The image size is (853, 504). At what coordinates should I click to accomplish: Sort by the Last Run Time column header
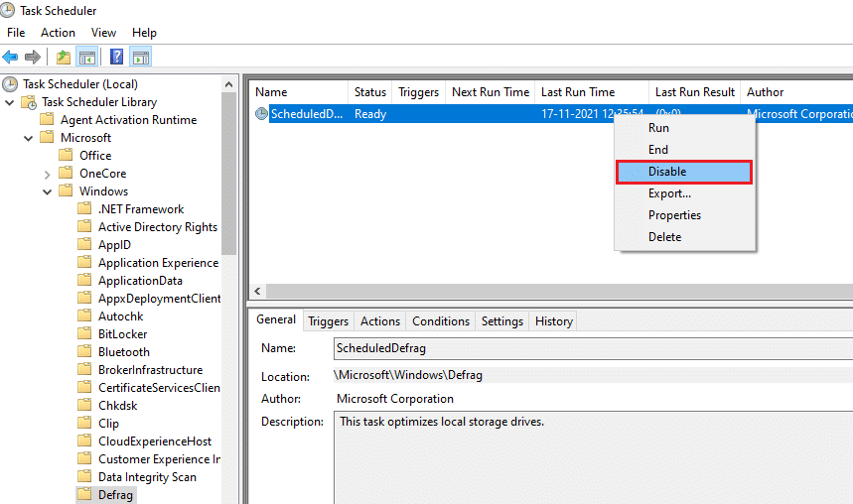592,92
